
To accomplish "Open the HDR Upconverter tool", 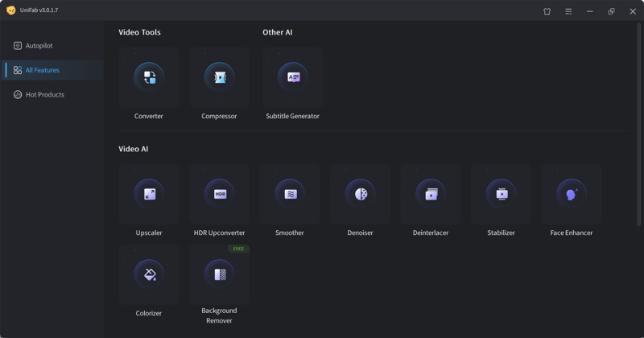I will (219, 194).
